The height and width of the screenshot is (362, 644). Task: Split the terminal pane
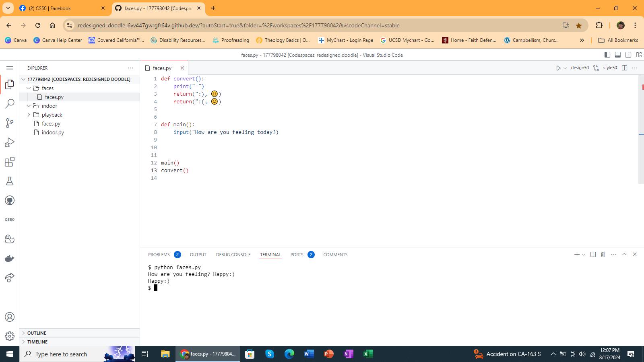[x=593, y=254]
